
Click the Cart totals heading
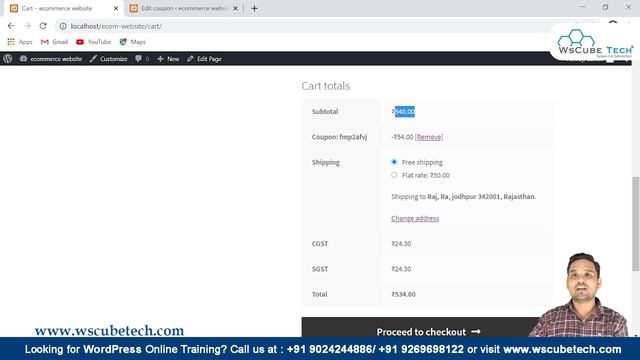[x=326, y=86]
